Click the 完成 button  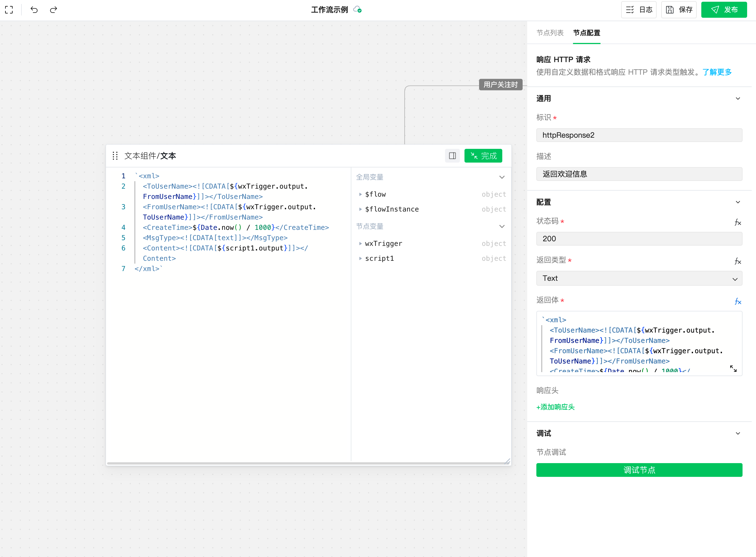pyautogui.click(x=483, y=156)
